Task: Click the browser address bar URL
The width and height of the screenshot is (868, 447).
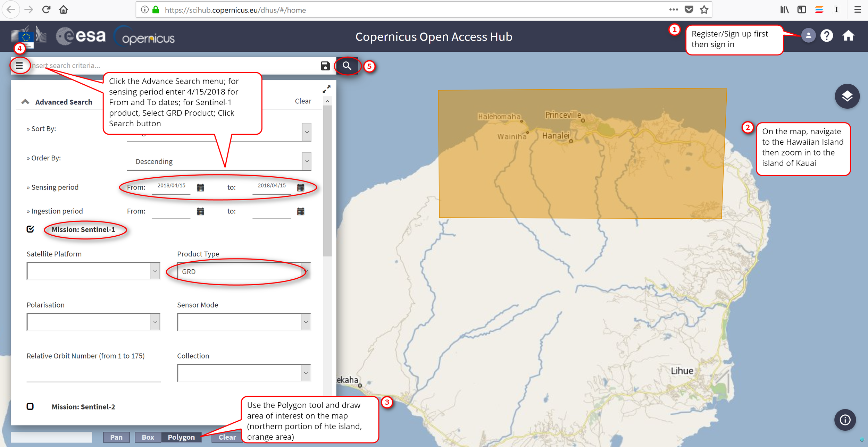Action: 235,10
